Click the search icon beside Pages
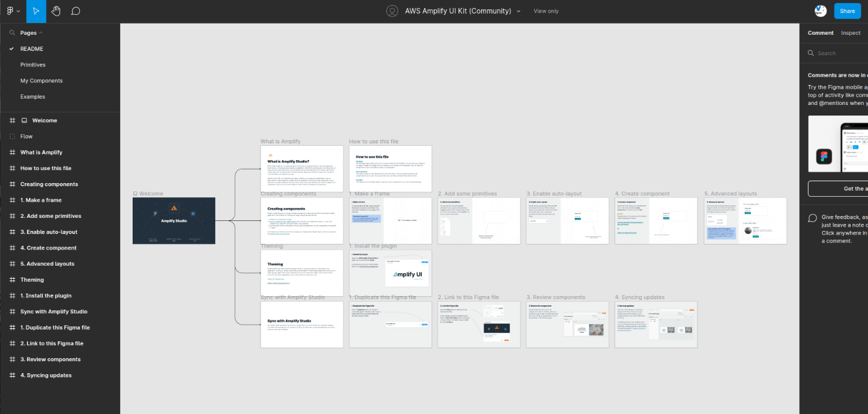The height and width of the screenshot is (414, 868). tap(12, 33)
